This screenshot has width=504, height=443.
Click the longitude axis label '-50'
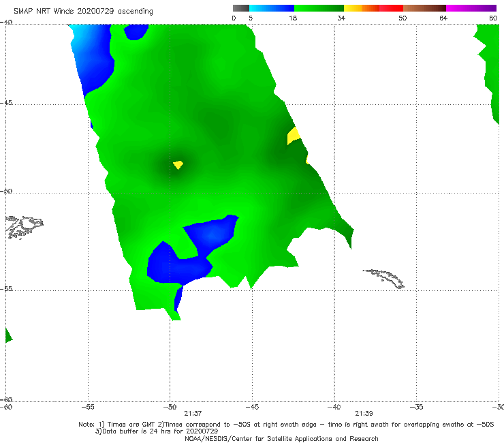[170, 407]
